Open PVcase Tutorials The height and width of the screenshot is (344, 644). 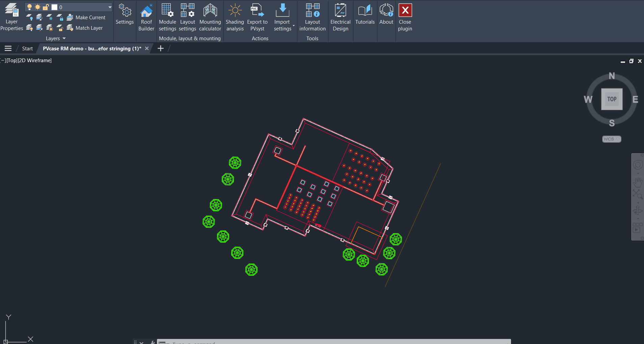point(365,14)
